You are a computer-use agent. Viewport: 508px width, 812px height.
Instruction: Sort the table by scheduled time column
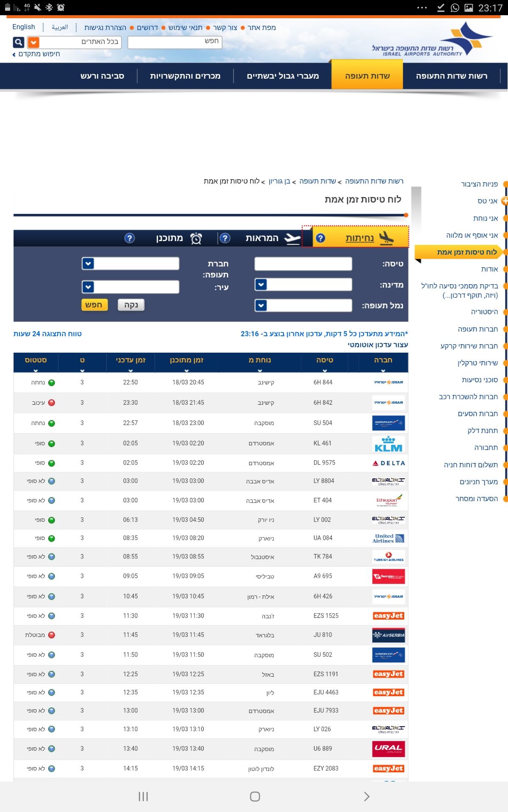coord(187,363)
